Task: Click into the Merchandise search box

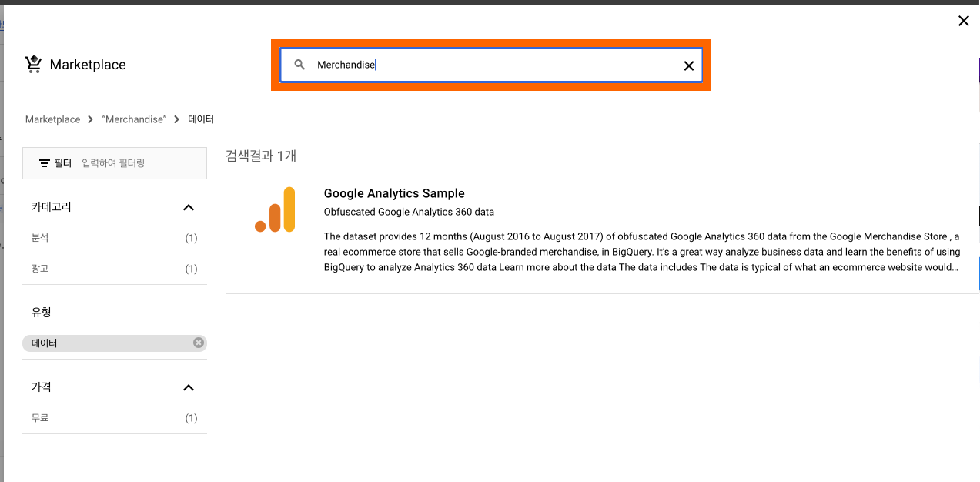Action: (491, 65)
